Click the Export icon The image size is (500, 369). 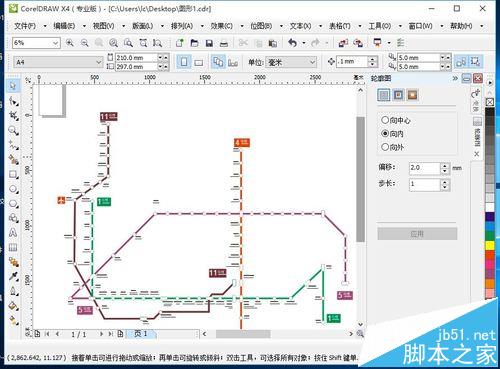tap(358, 43)
